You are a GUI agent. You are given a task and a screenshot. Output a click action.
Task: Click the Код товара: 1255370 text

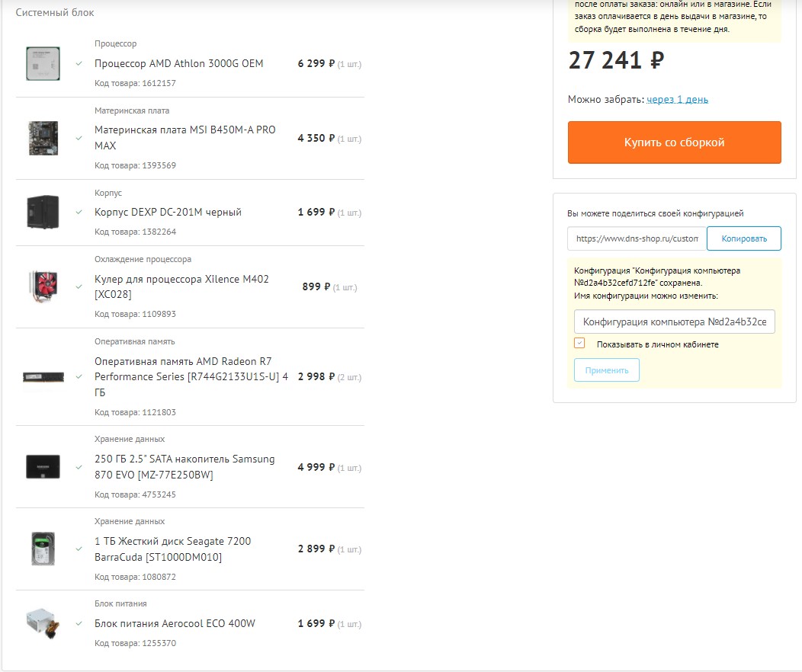click(x=135, y=643)
